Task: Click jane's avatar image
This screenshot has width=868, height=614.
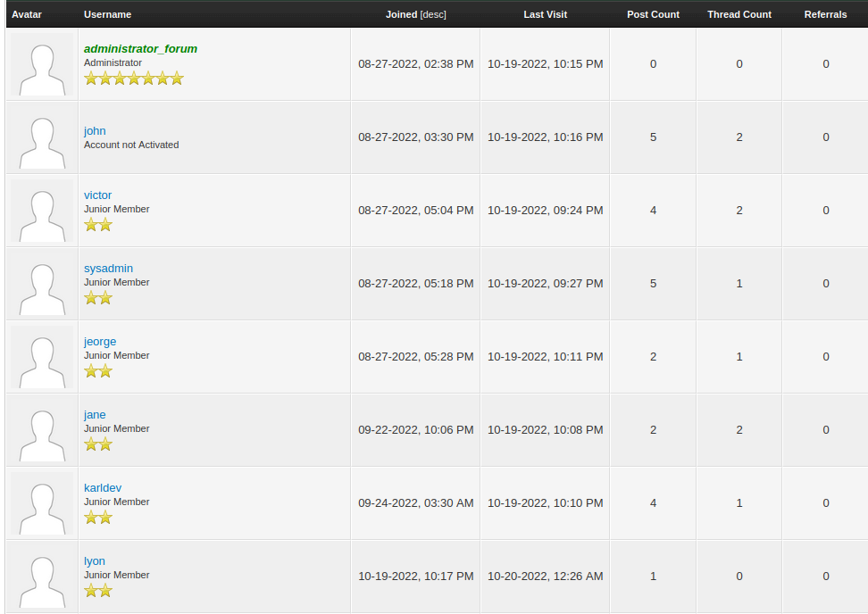Action: click(x=42, y=430)
